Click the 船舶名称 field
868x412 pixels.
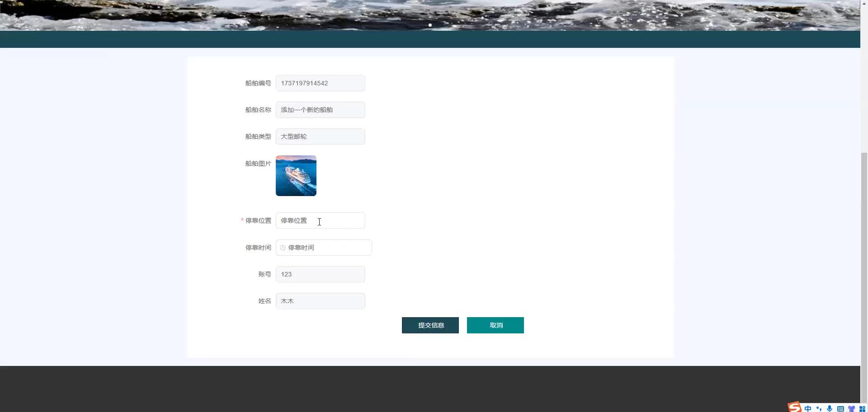tap(321, 110)
